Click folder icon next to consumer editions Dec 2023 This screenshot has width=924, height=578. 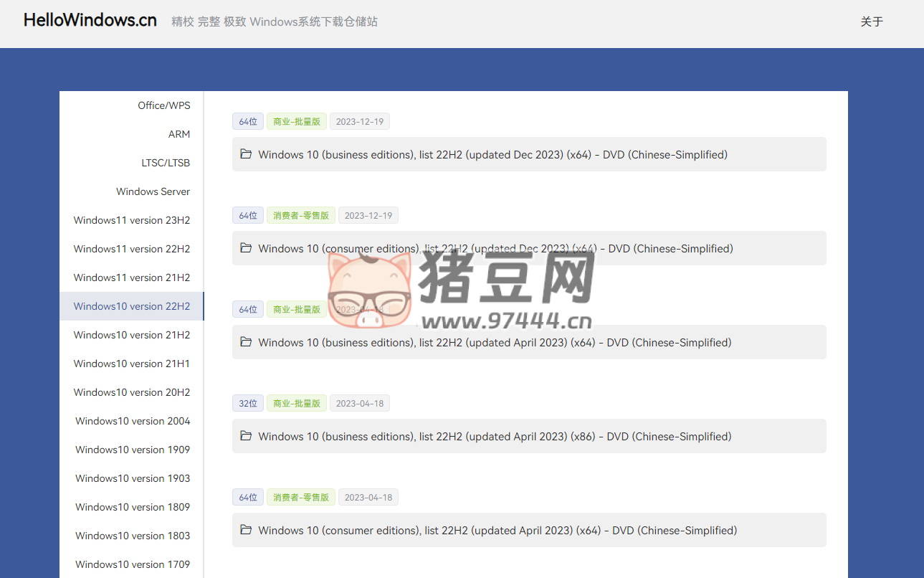click(x=246, y=248)
